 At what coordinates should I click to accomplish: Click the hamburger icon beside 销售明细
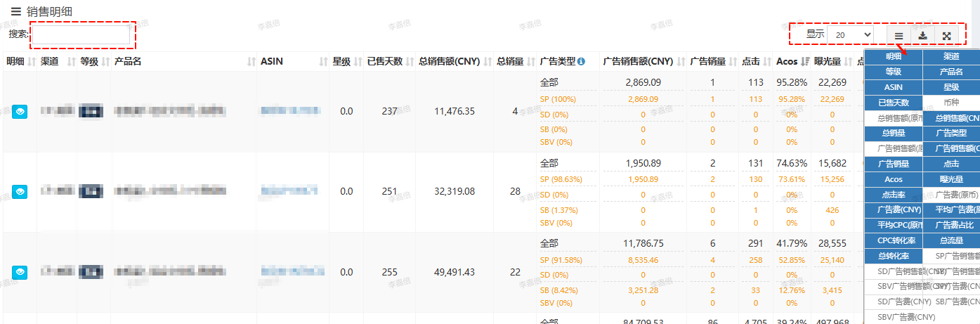pyautogui.click(x=15, y=11)
